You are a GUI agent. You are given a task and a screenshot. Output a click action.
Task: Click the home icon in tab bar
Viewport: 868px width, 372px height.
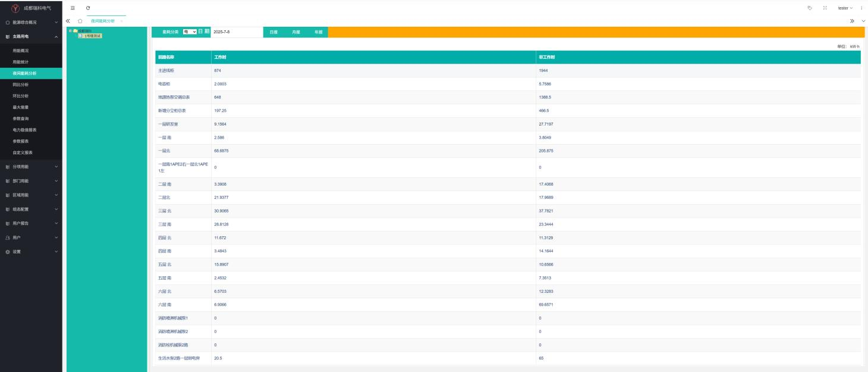click(x=80, y=21)
